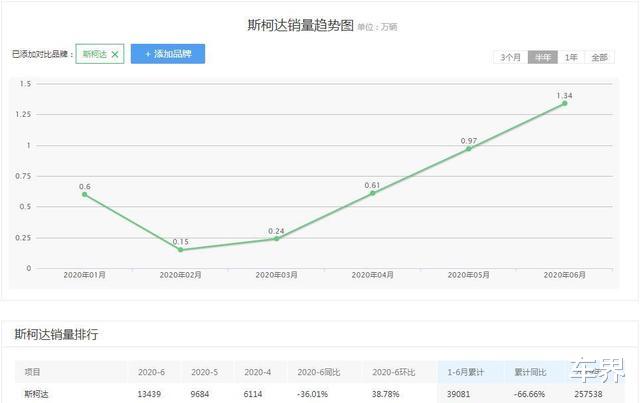
Task: Click the 0.6 data point for 2020年01月
Action: [x=84, y=194]
